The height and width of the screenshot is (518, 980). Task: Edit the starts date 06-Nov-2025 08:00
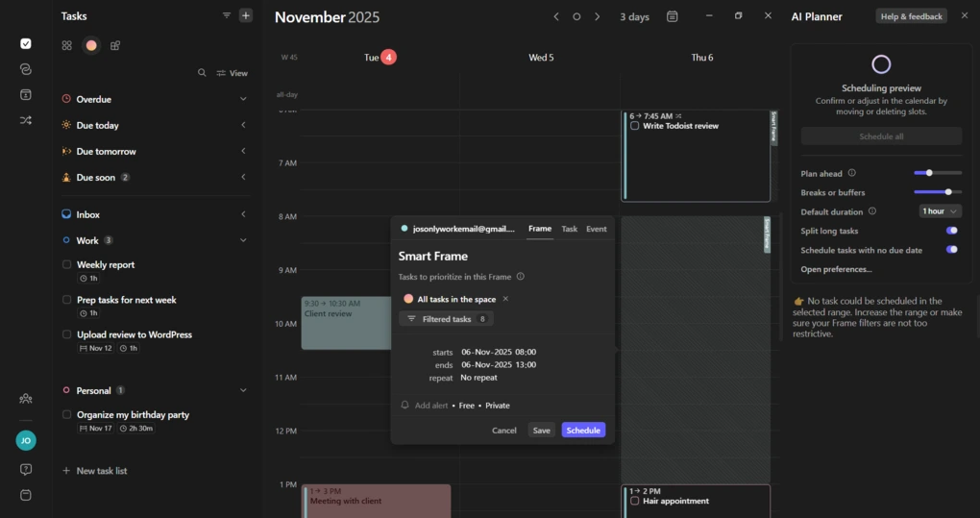point(499,352)
